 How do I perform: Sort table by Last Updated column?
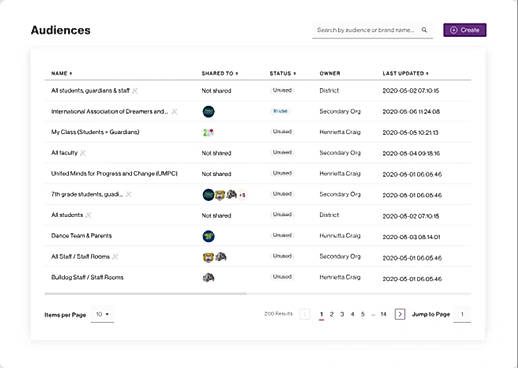(x=405, y=73)
